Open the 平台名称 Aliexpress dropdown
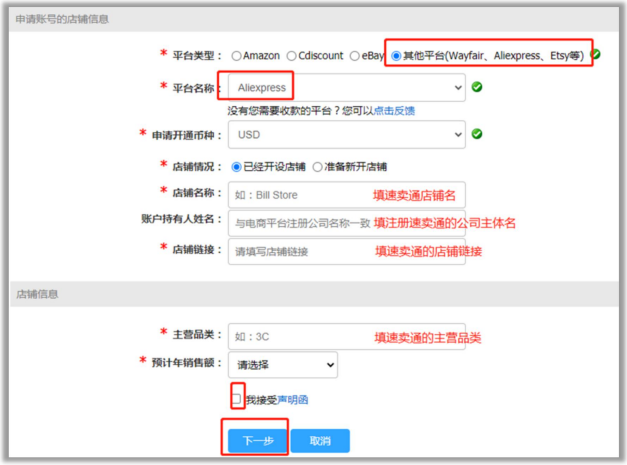This screenshot has width=627, height=465. pyautogui.click(x=346, y=88)
